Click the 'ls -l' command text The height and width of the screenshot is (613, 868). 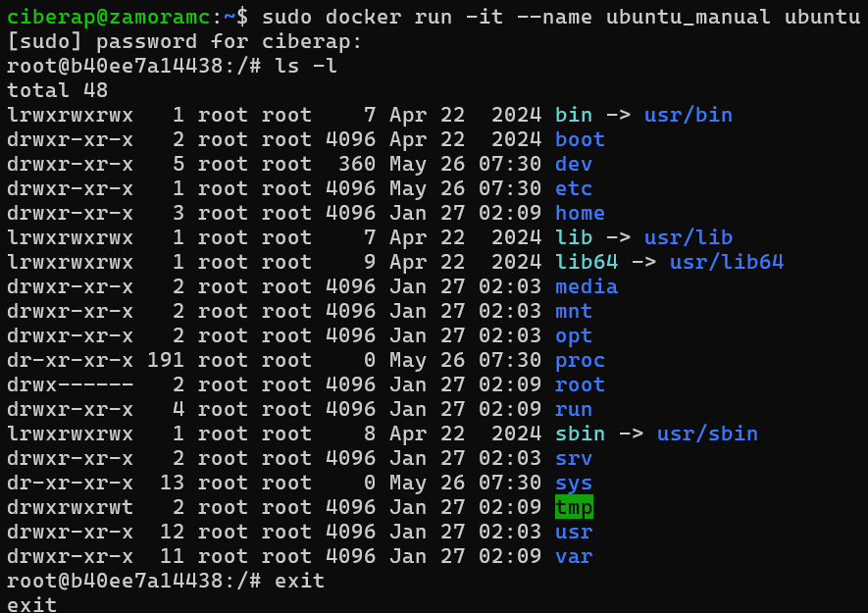click(x=306, y=67)
